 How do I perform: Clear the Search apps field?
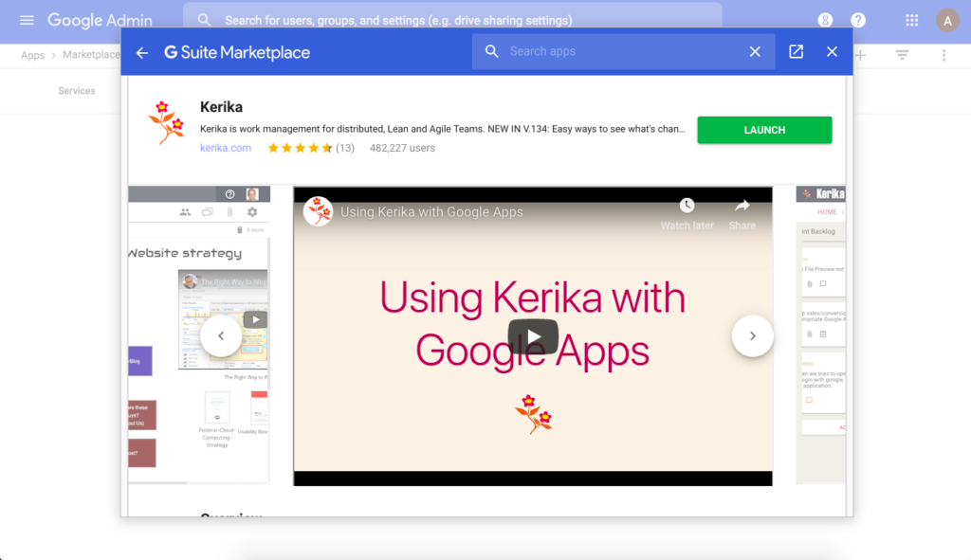pyautogui.click(x=755, y=51)
